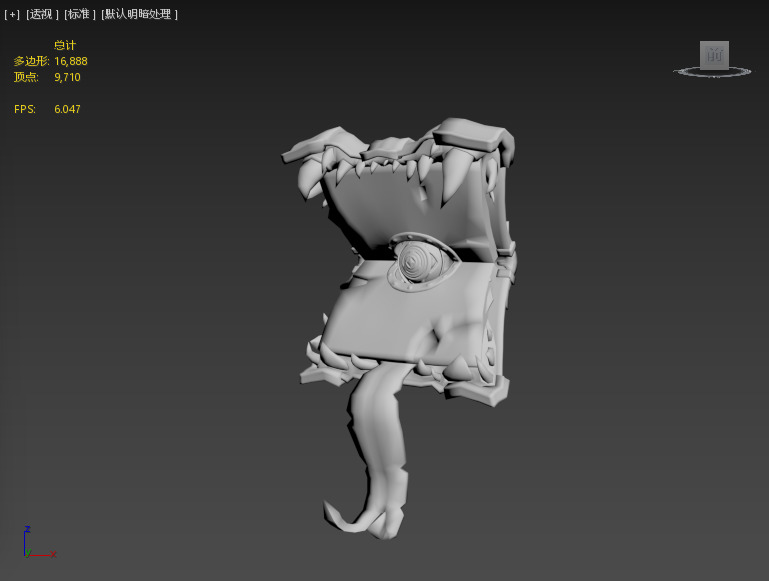Click the 顶点 statistics label
769x581 pixels.
(x=26, y=77)
